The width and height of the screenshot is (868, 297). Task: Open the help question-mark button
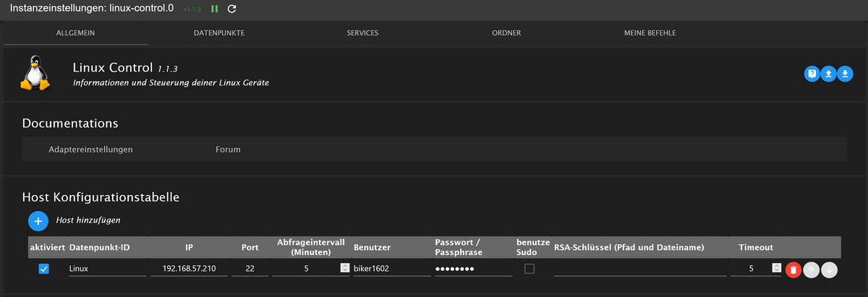(x=812, y=74)
